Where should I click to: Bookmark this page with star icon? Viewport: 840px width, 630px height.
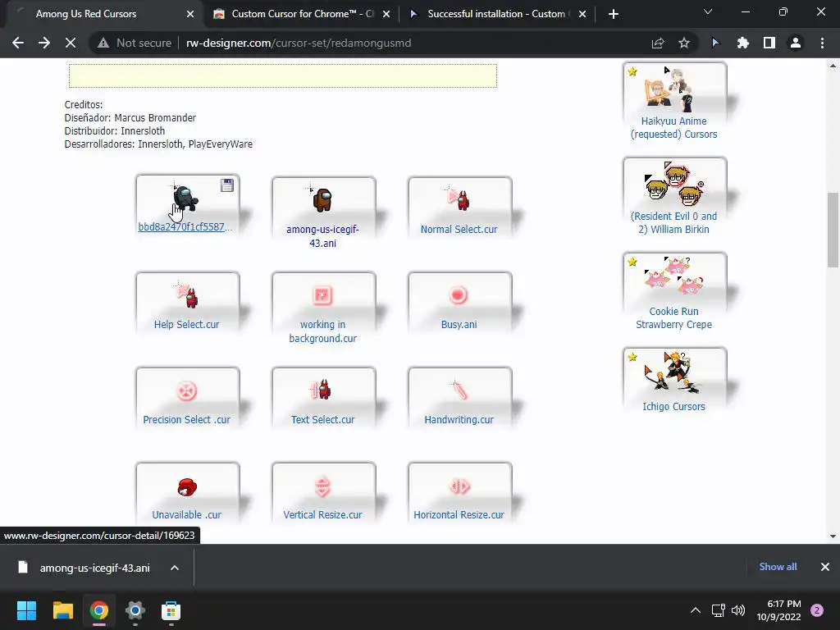(684, 43)
